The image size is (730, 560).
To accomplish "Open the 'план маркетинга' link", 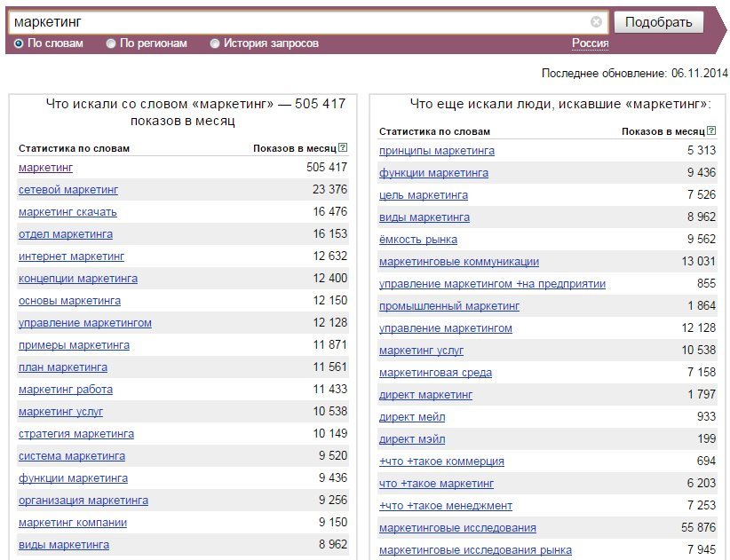I will pyautogui.click(x=63, y=367).
